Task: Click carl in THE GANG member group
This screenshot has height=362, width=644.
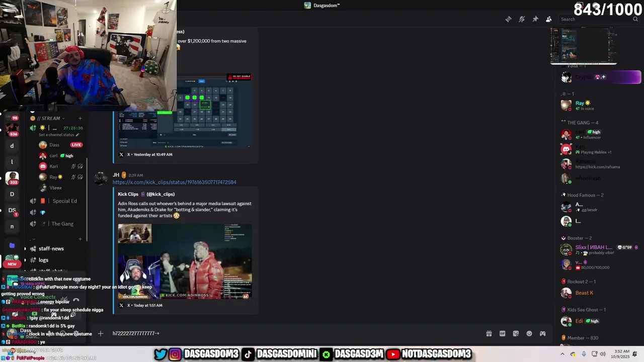Action: coord(601,134)
